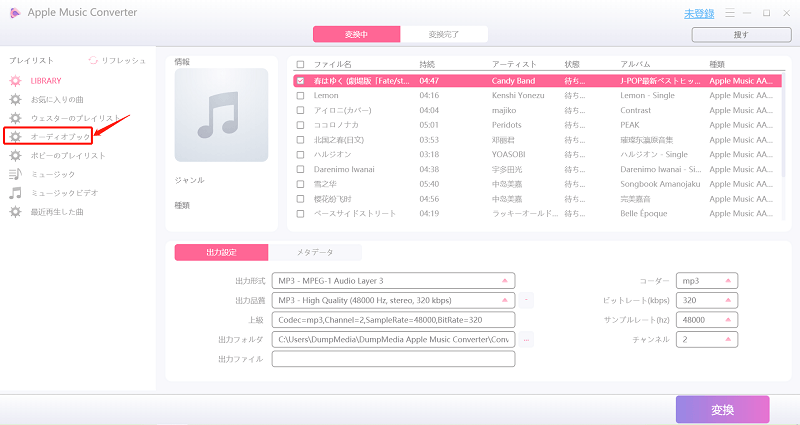Click the 出力フォルダ path field
Viewport: 800px width, 425px height.
point(393,339)
